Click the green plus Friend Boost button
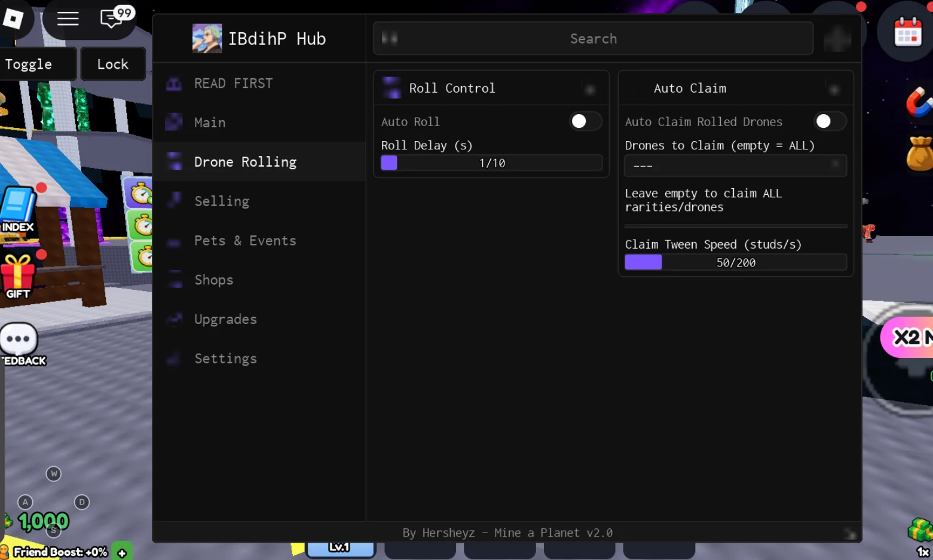The image size is (933, 560). pyautogui.click(x=122, y=553)
